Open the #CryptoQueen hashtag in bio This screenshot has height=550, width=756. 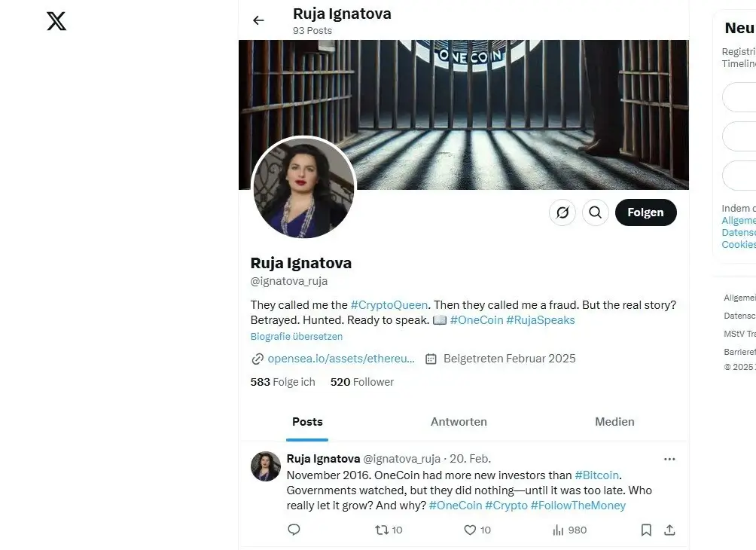(389, 304)
